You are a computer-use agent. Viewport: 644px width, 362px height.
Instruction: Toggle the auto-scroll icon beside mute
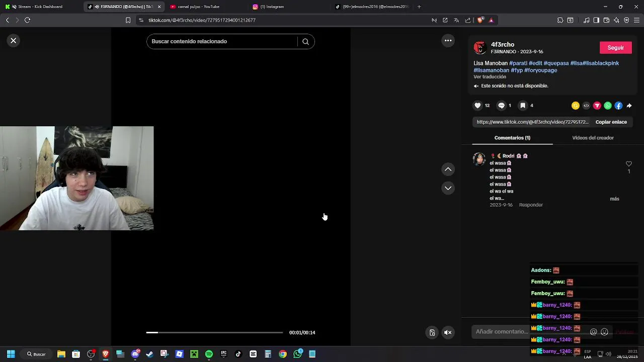pyautogui.click(x=432, y=332)
